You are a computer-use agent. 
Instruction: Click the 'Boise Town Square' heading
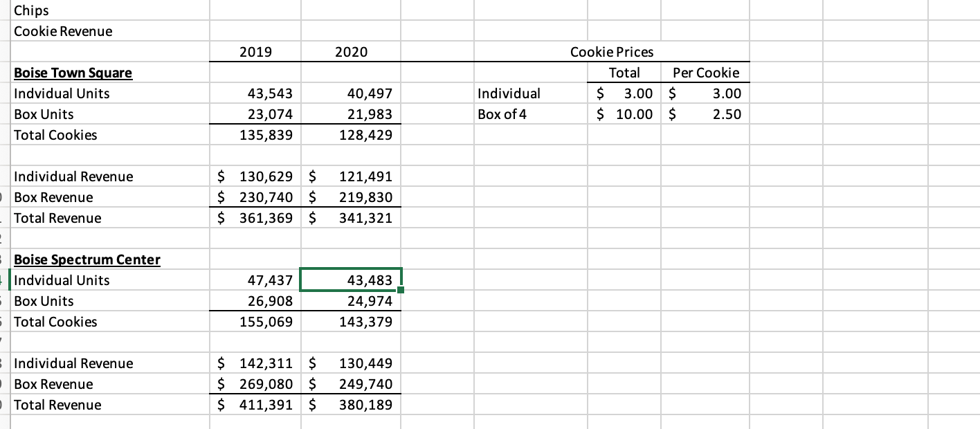click(x=73, y=73)
